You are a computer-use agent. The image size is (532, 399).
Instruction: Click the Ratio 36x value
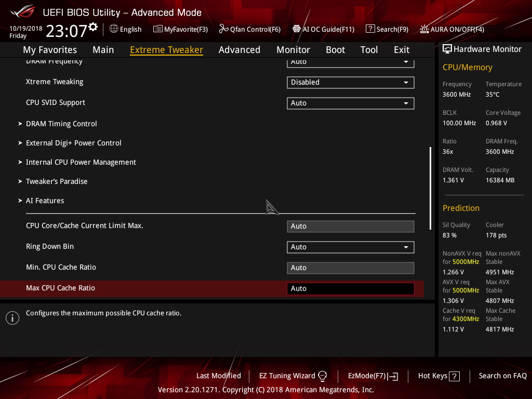(448, 152)
